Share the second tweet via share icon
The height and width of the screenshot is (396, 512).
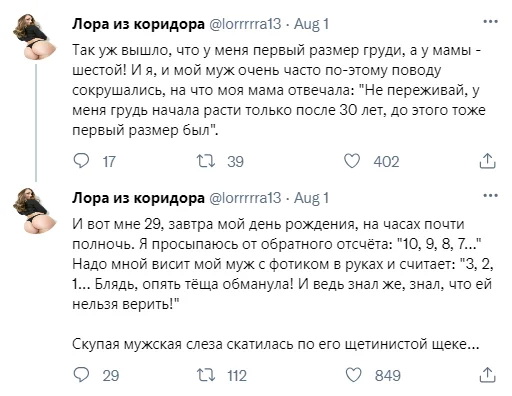[x=487, y=375]
